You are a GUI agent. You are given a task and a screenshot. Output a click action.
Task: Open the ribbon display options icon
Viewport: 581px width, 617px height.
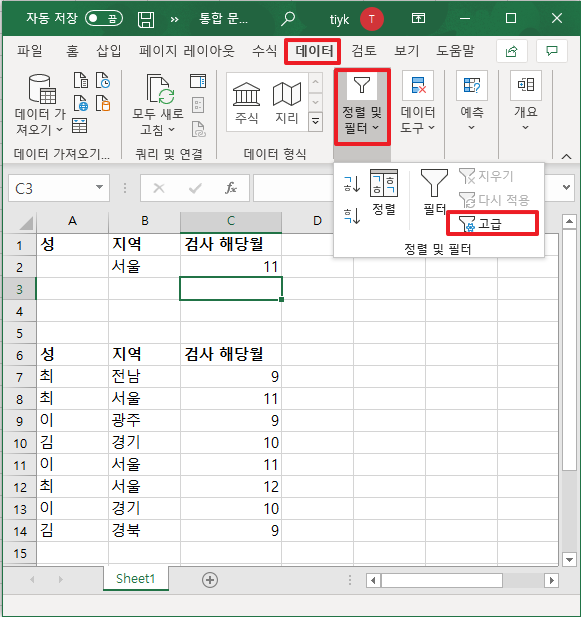point(418,18)
